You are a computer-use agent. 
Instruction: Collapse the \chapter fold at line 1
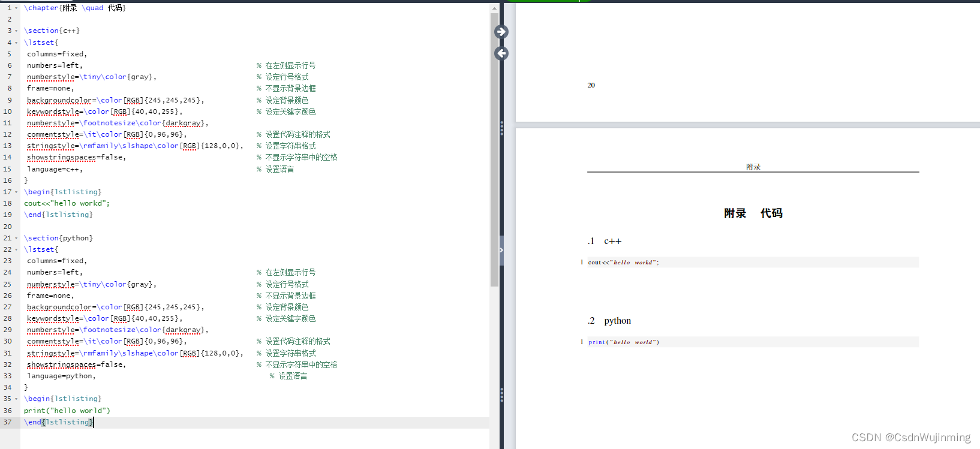tap(16, 8)
